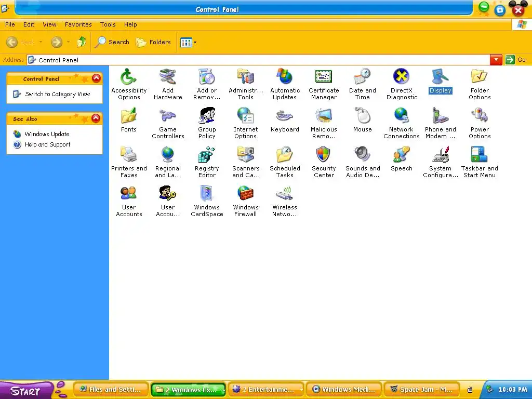Image resolution: width=532 pixels, height=399 pixels.
Task: Open the Edit menu
Action: click(x=29, y=24)
